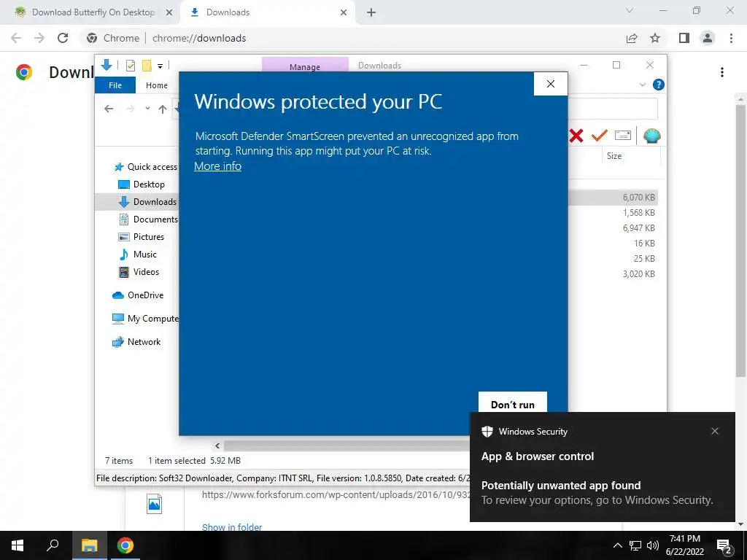
Task: Open a new Chrome tab
Action: 371,13
